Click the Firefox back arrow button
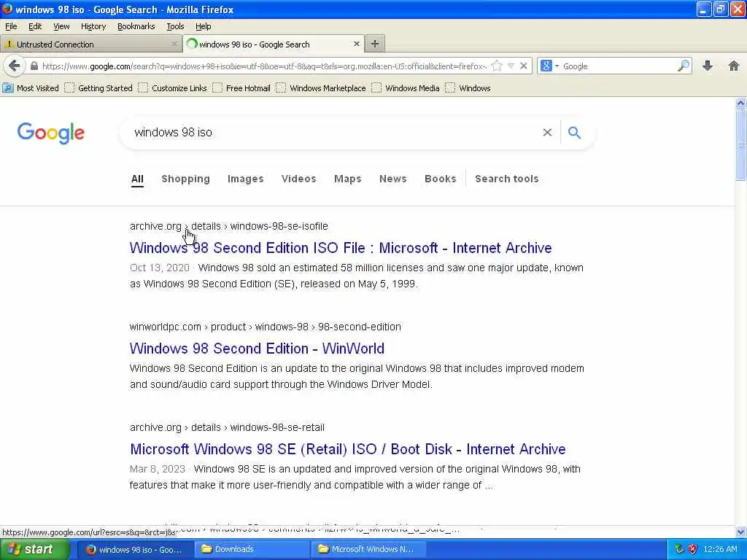This screenshot has height=560, width=747. [x=15, y=66]
